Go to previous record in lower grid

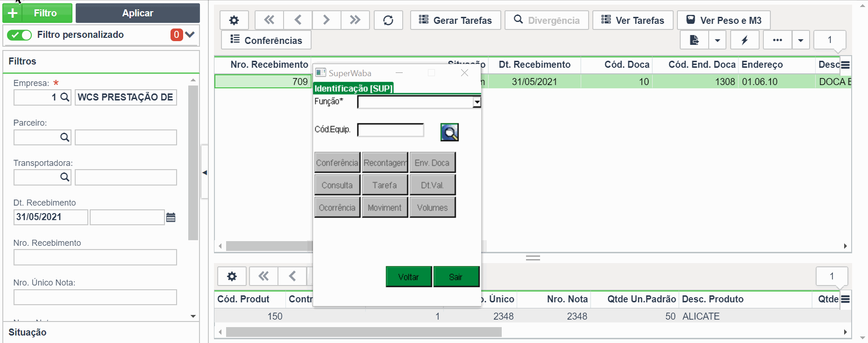(x=292, y=276)
